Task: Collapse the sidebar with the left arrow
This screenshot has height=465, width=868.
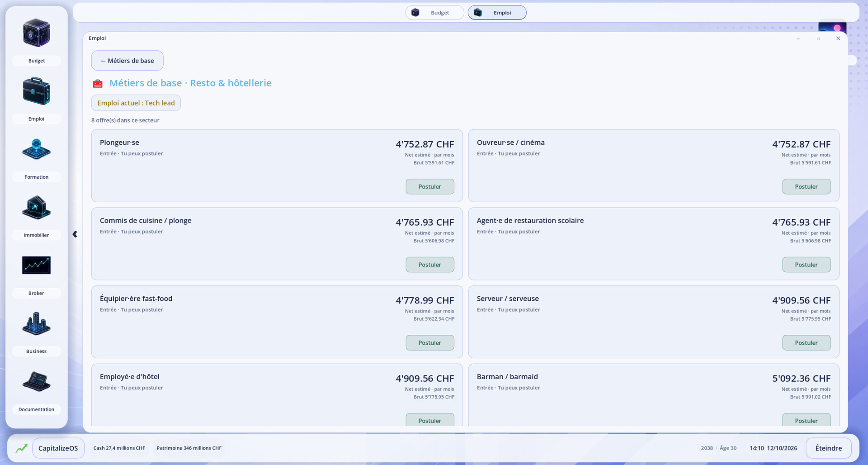Action: point(75,234)
